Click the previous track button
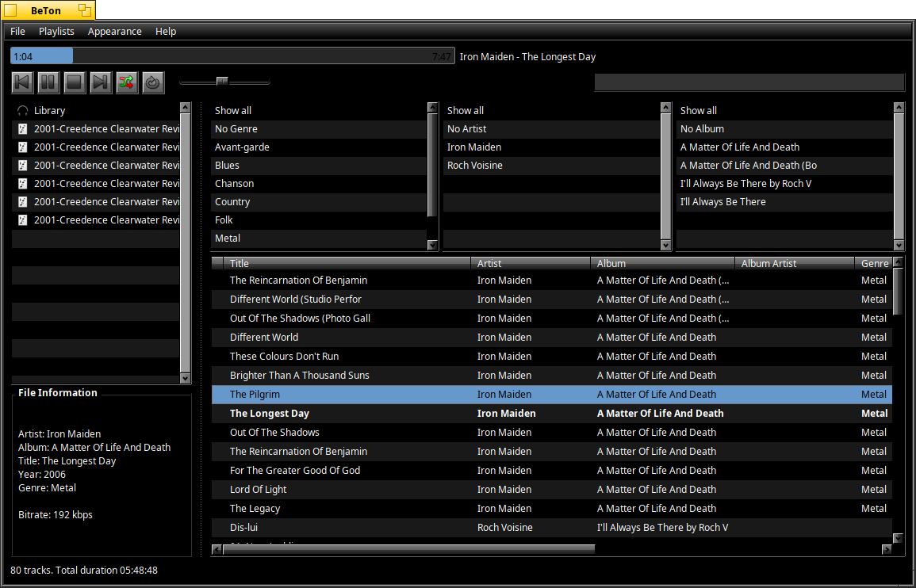 point(23,82)
